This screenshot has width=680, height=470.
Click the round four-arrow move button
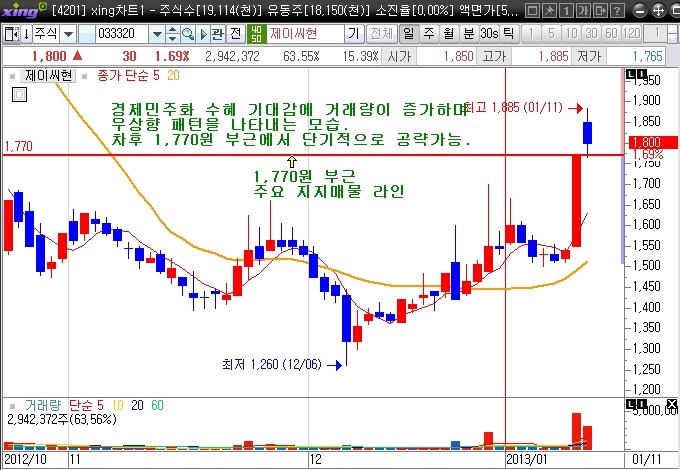658,10
